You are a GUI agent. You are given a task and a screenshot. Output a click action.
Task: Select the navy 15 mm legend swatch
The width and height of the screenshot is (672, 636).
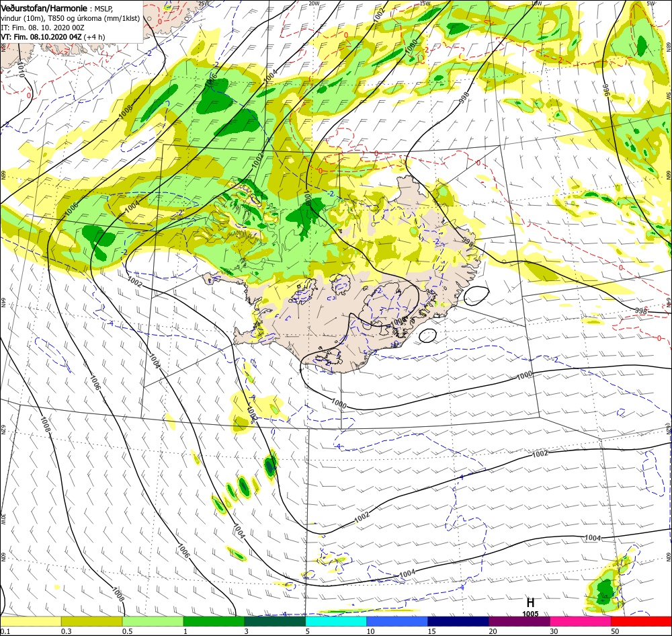pos(458,621)
